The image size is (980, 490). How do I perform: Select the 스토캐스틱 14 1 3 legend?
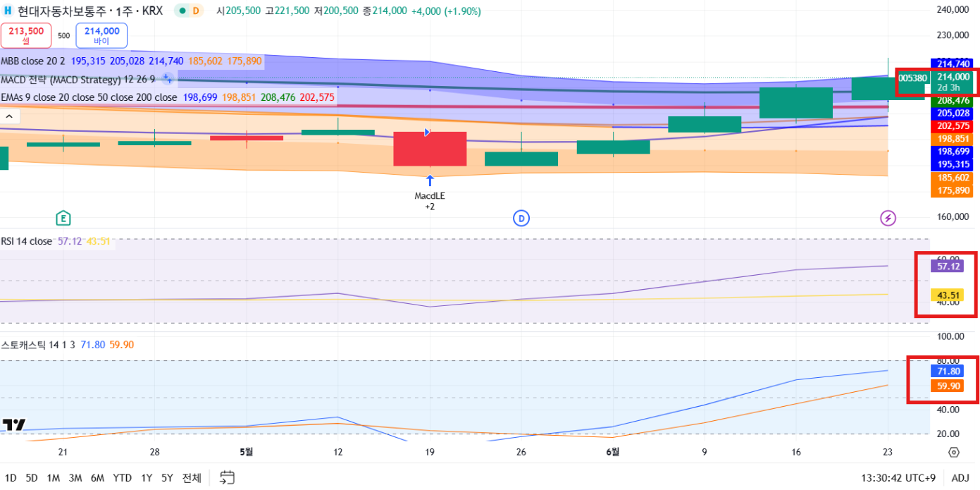coord(38,345)
